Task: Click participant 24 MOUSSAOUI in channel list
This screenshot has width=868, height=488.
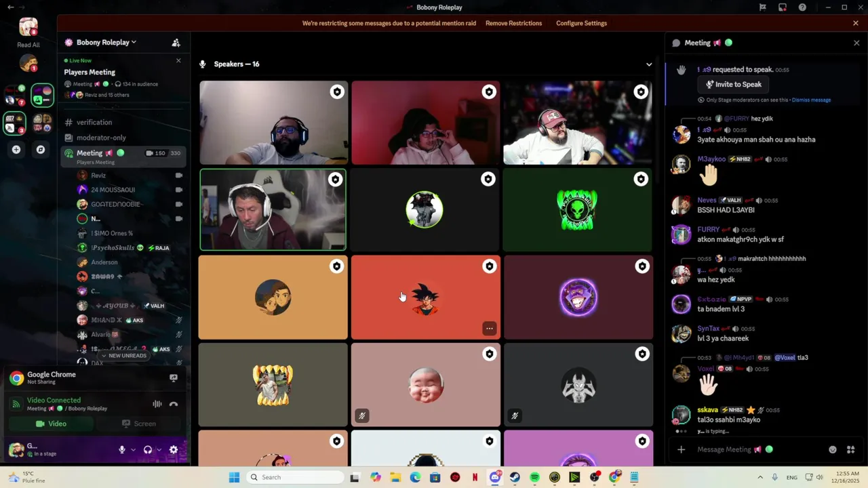Action: [x=113, y=190]
